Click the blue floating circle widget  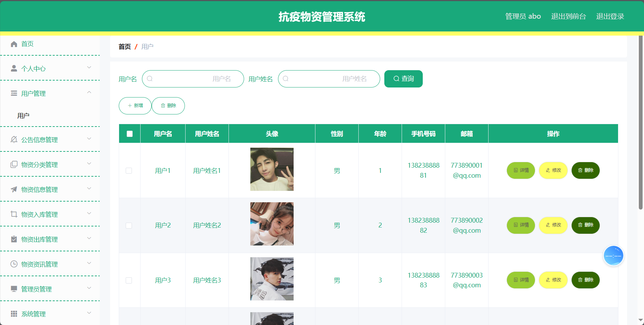614,256
